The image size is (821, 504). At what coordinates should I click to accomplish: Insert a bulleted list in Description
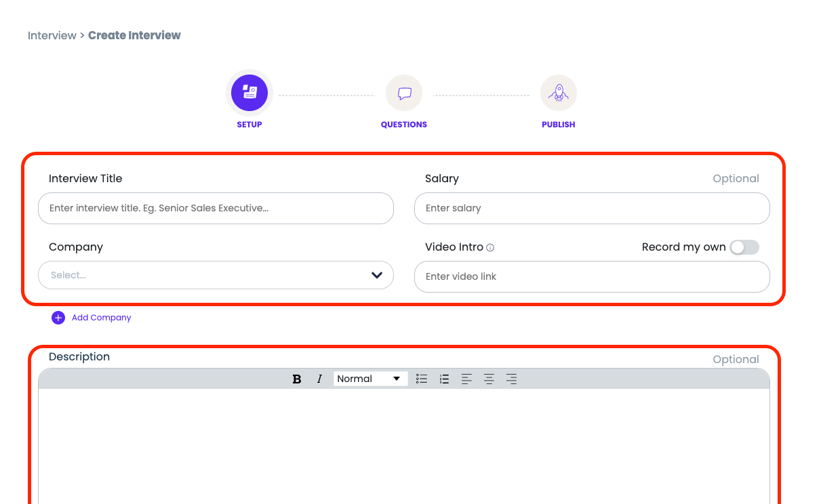point(422,379)
